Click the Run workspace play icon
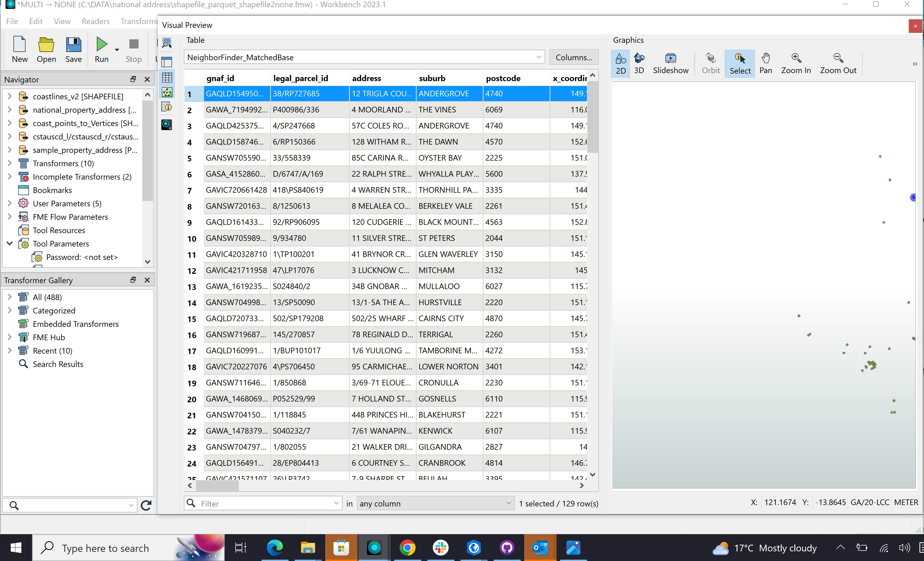 (x=101, y=45)
